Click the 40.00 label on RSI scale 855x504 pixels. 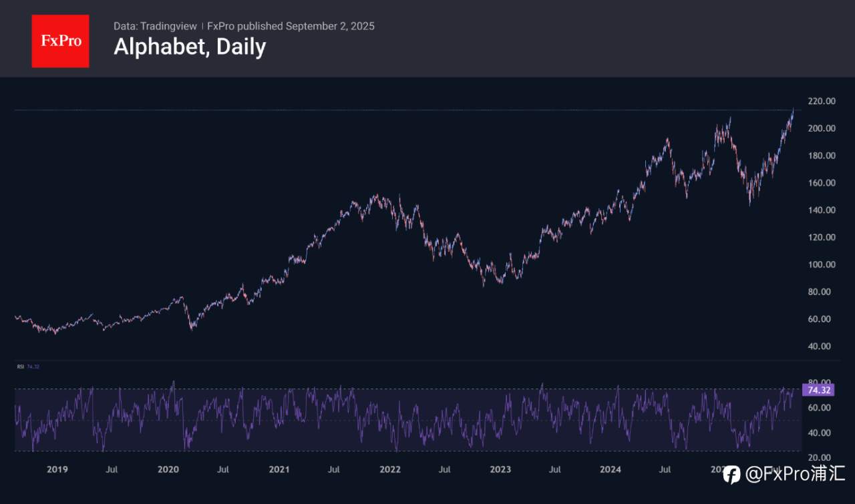(821, 433)
